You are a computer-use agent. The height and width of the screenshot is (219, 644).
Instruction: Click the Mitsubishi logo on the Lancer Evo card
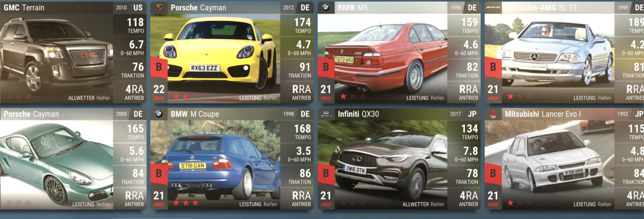(493, 114)
